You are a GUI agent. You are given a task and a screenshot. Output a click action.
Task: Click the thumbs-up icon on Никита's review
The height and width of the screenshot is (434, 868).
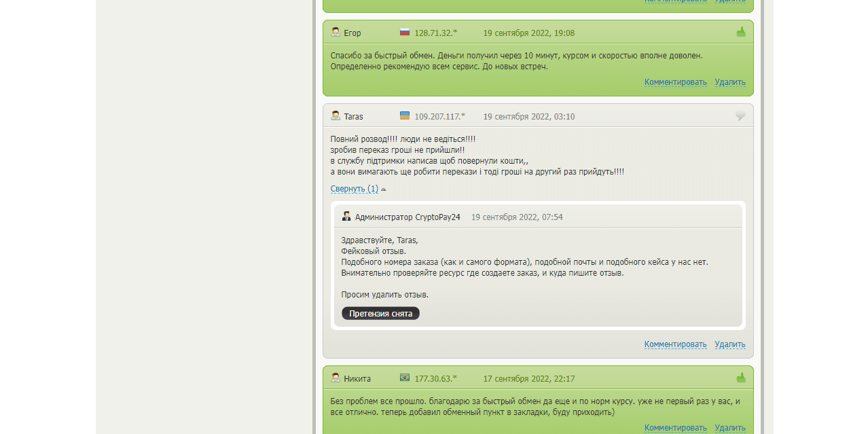740,378
